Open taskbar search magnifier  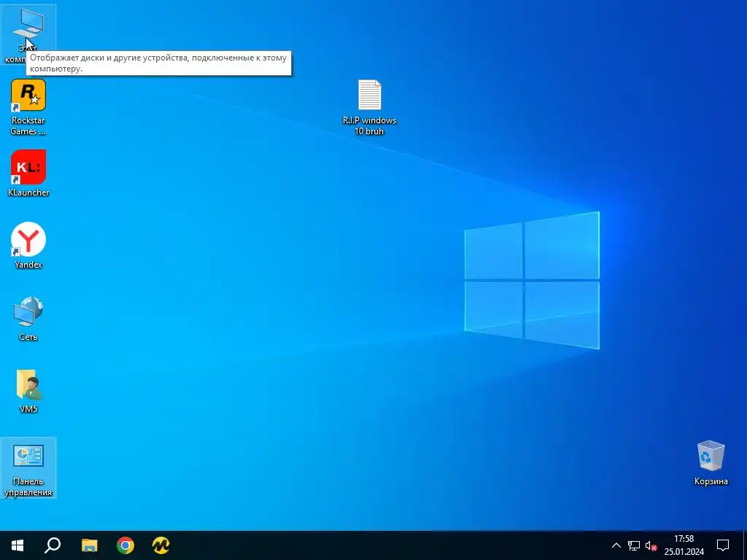click(53, 545)
